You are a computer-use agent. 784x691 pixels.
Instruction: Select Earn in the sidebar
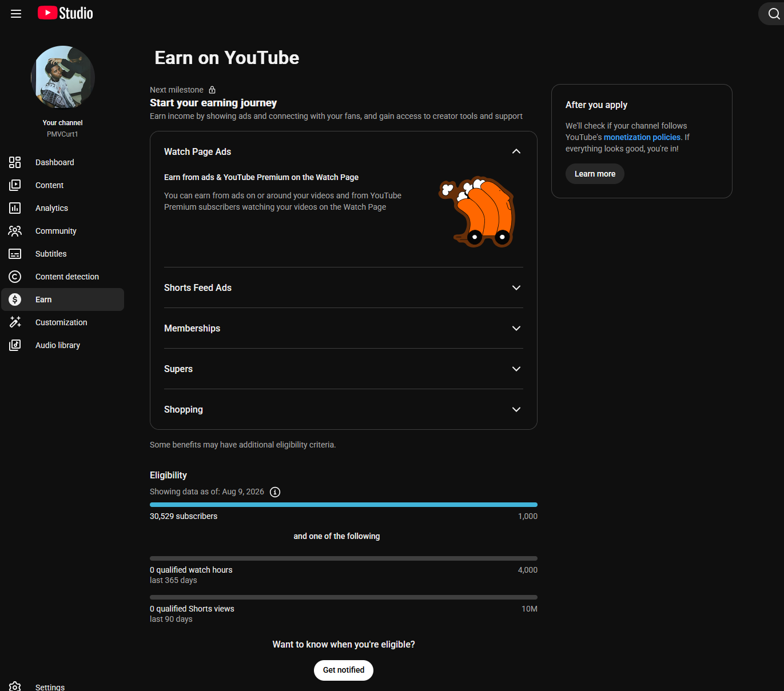pos(63,299)
